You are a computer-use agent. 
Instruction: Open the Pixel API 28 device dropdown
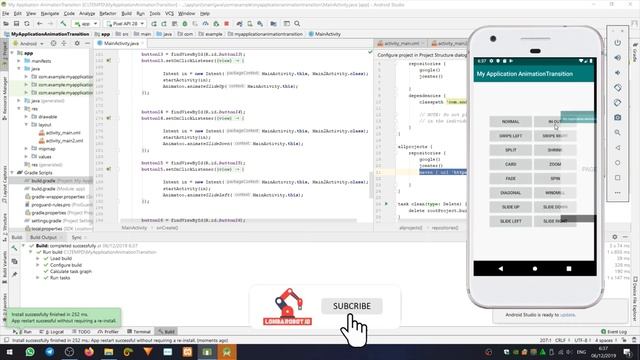pyautogui.click(x=125, y=24)
